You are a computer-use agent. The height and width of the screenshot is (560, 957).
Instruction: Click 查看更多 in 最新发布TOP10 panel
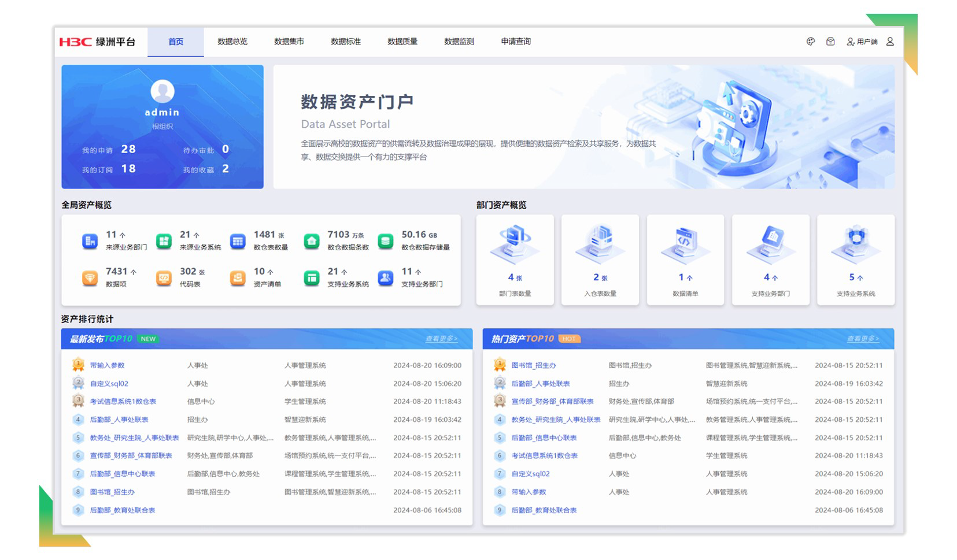[x=441, y=339]
